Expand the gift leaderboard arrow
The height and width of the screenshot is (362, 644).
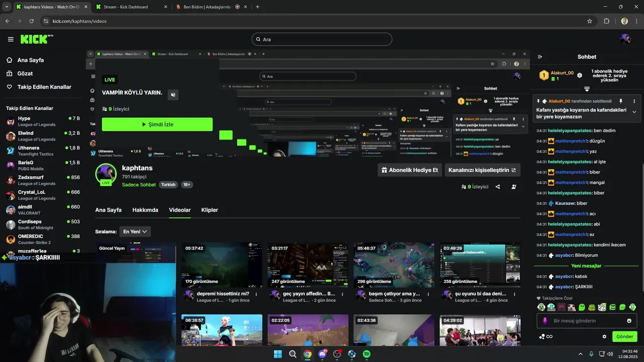[587, 88]
